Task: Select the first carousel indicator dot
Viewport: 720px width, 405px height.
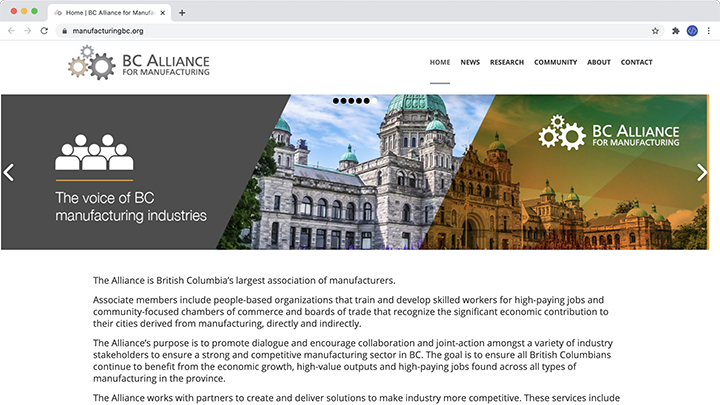Action: coord(335,101)
